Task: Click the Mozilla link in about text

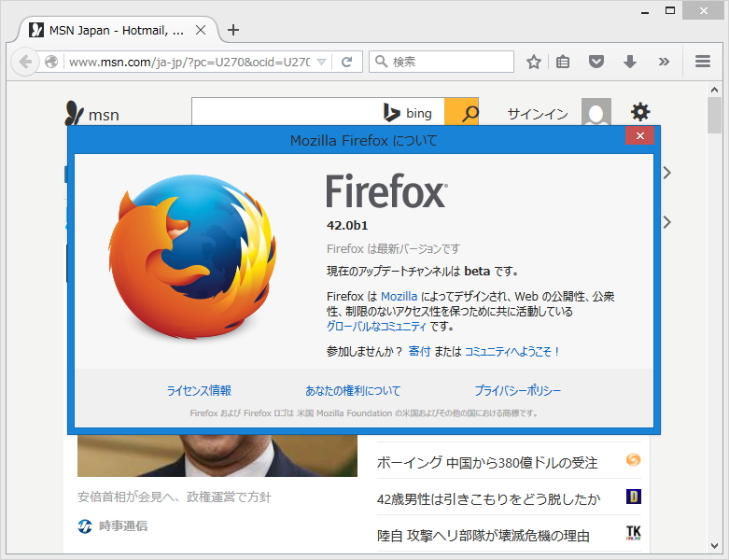Action: pos(399,296)
